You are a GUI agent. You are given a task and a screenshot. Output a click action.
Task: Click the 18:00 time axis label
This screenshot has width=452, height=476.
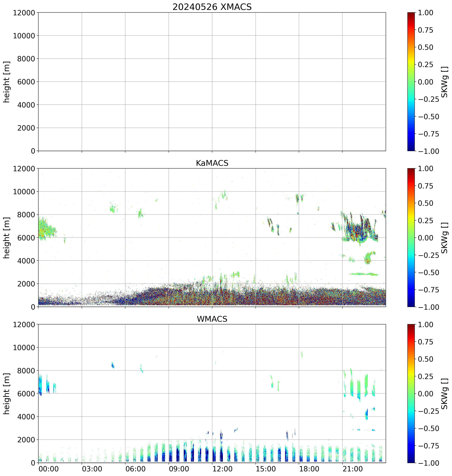[x=309, y=469]
